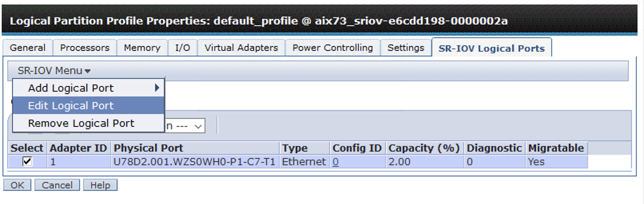Expand the Add Logical Port submenu arrow
Image resolution: width=644 pixels, height=204 pixels.
pos(157,88)
